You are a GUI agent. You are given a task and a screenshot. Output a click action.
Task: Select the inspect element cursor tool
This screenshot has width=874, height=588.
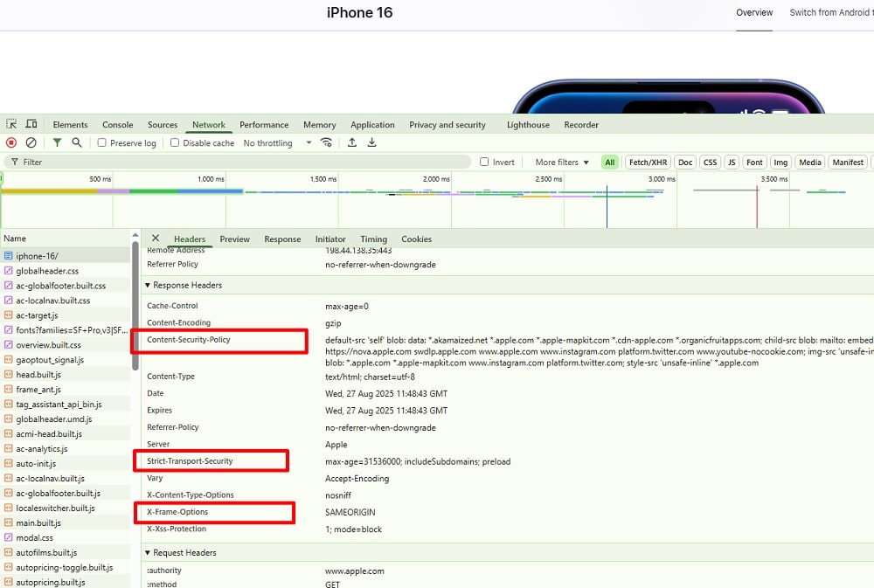pos(13,124)
